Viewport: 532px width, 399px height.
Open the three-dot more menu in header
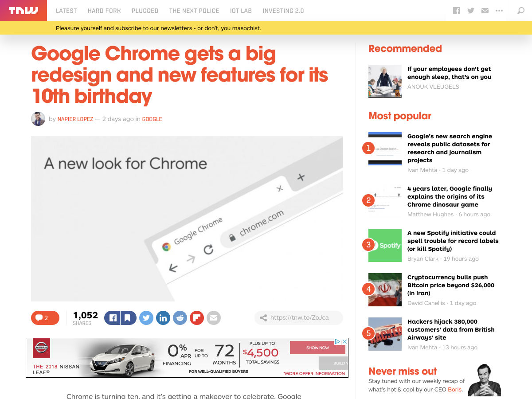pos(499,11)
